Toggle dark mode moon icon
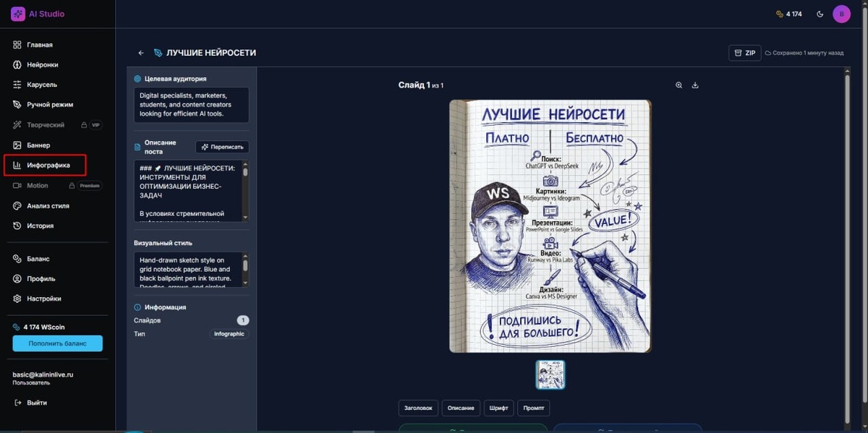This screenshot has height=433, width=868. point(820,14)
